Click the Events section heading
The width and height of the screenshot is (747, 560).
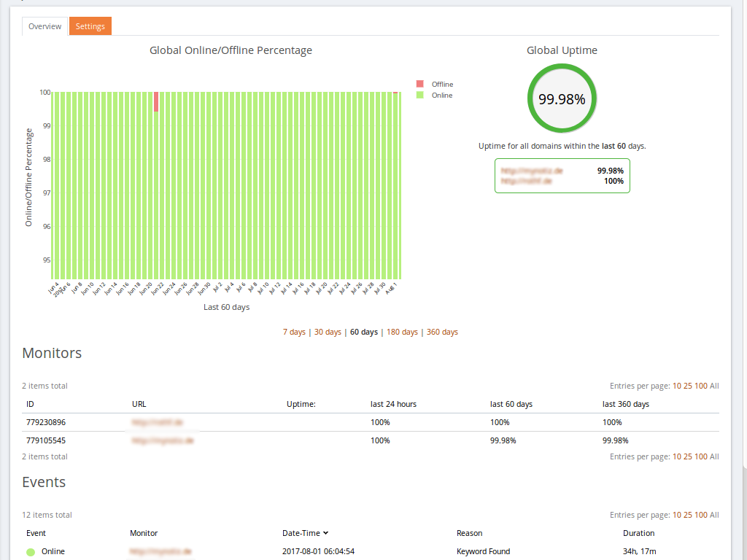(x=44, y=482)
